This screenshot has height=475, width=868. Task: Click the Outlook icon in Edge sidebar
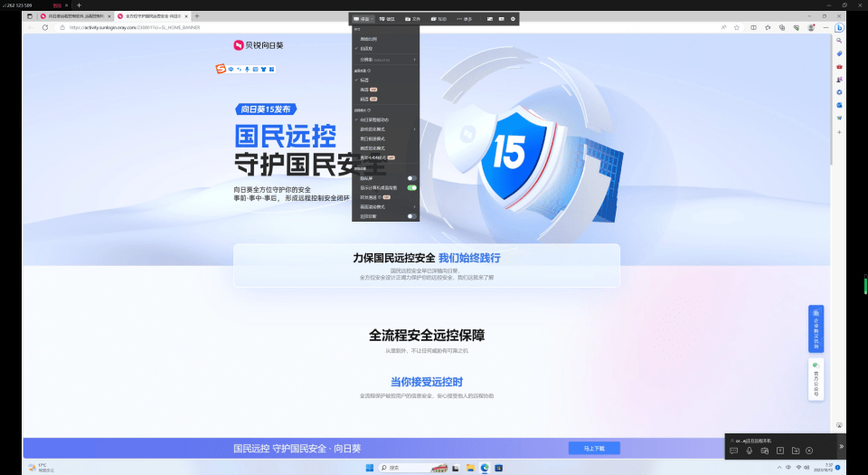click(839, 105)
